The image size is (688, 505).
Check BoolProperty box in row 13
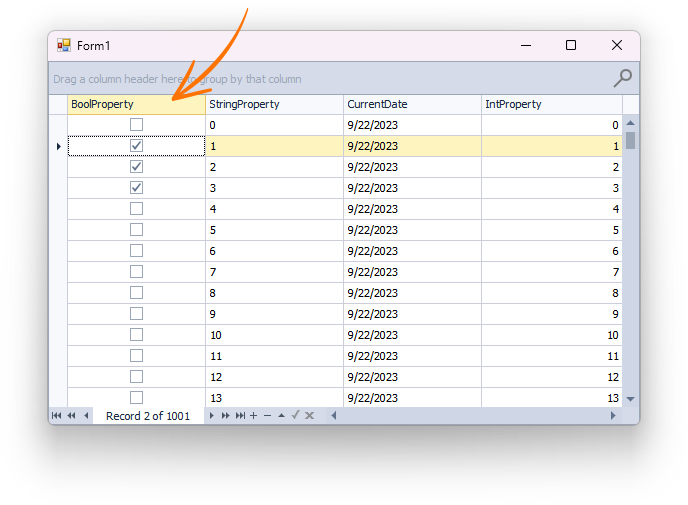coord(136,398)
